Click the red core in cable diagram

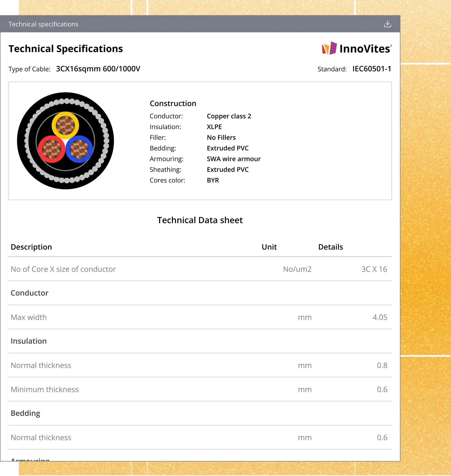[51, 149]
